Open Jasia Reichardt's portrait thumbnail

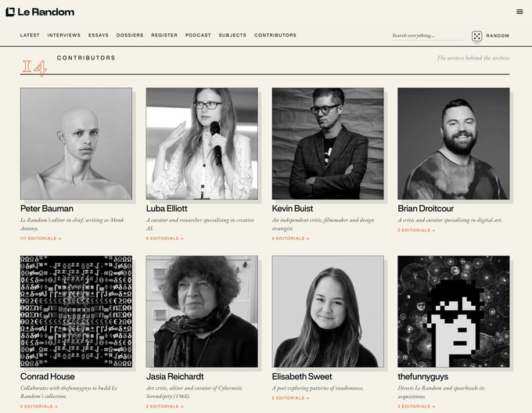202,311
